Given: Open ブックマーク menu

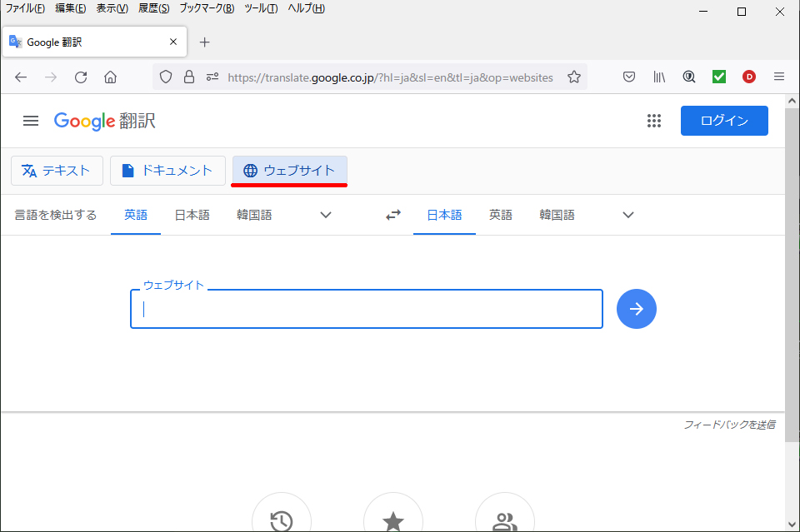Looking at the screenshot, I should pos(207,8).
